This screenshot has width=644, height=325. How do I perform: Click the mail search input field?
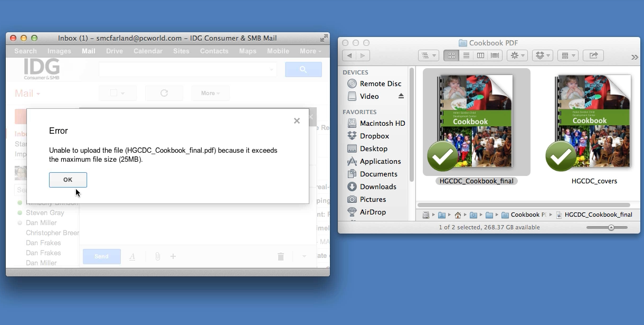(x=188, y=69)
